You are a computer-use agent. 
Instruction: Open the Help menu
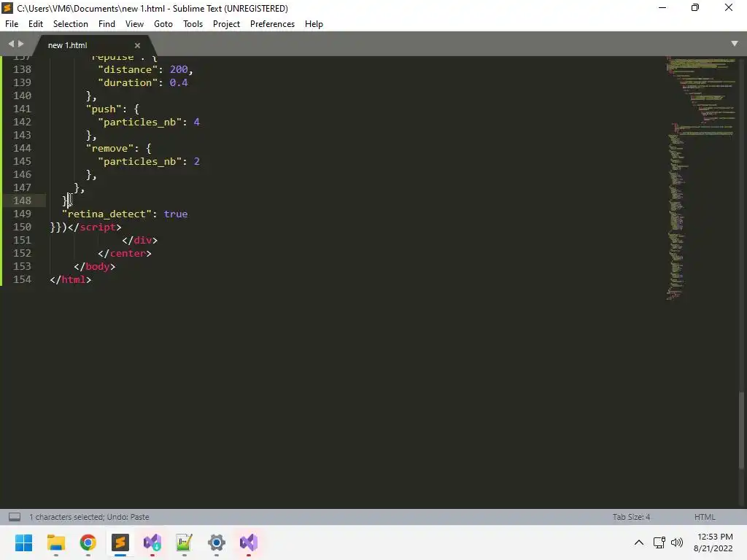tap(314, 24)
